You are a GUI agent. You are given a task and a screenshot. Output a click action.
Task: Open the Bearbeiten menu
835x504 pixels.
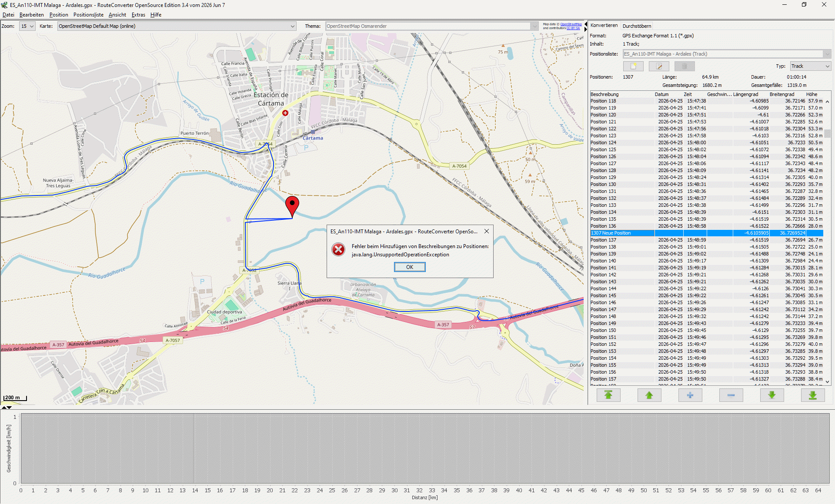[32, 15]
